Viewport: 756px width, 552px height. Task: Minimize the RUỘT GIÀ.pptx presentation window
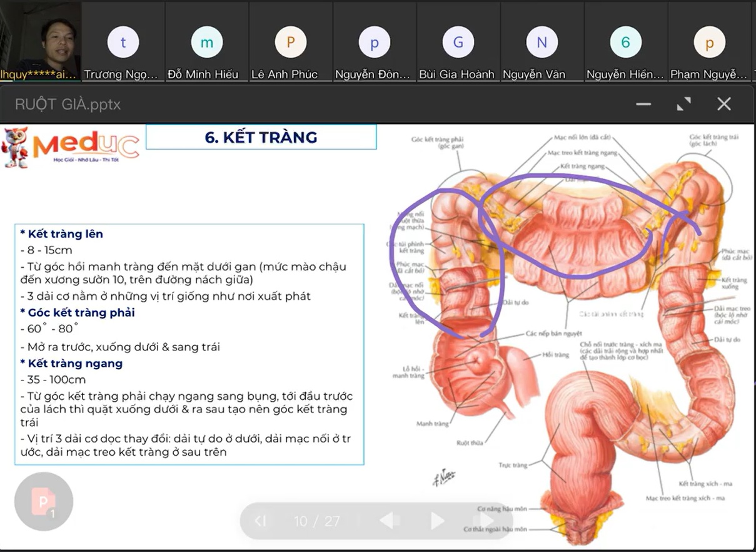(x=643, y=104)
